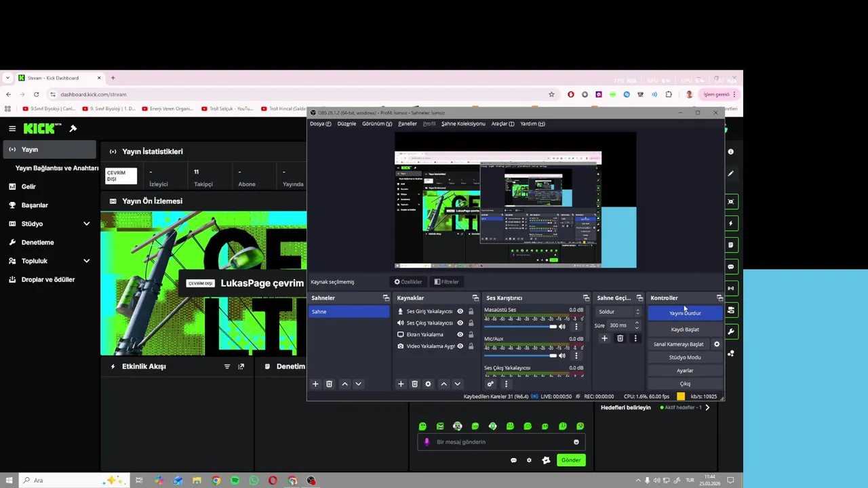Expand the Topluluk sidebar section

86,261
